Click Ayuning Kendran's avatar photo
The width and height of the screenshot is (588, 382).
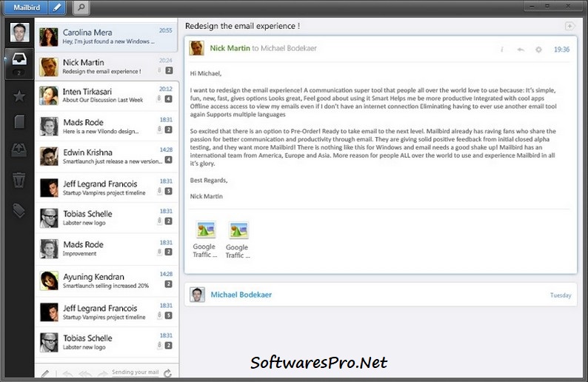[x=49, y=281]
